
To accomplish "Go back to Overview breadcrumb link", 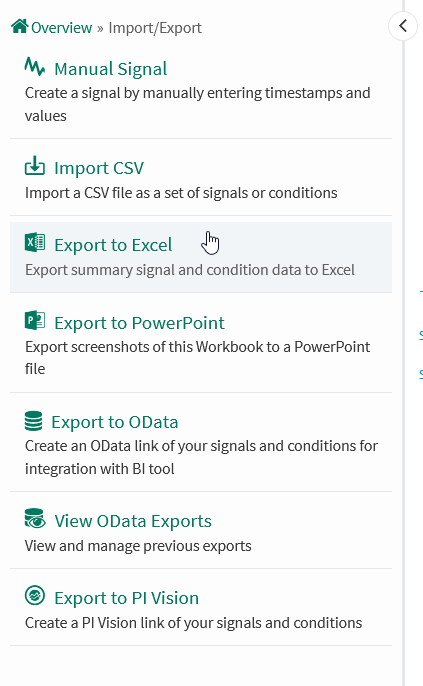I will click(61, 28).
